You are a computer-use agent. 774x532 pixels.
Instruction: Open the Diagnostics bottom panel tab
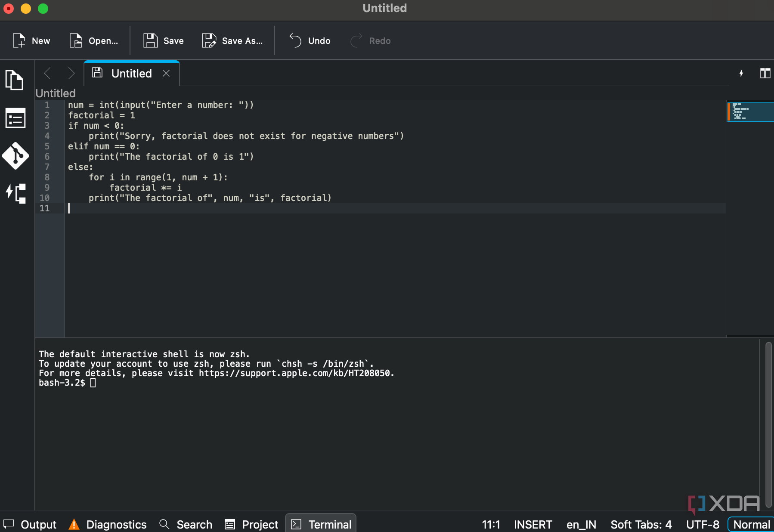tap(108, 524)
